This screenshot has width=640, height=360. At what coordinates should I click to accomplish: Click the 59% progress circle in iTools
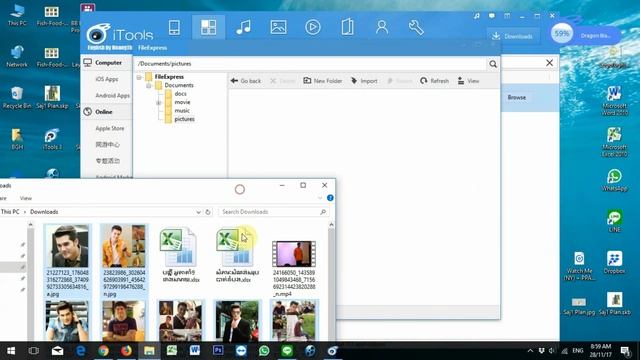(x=562, y=34)
